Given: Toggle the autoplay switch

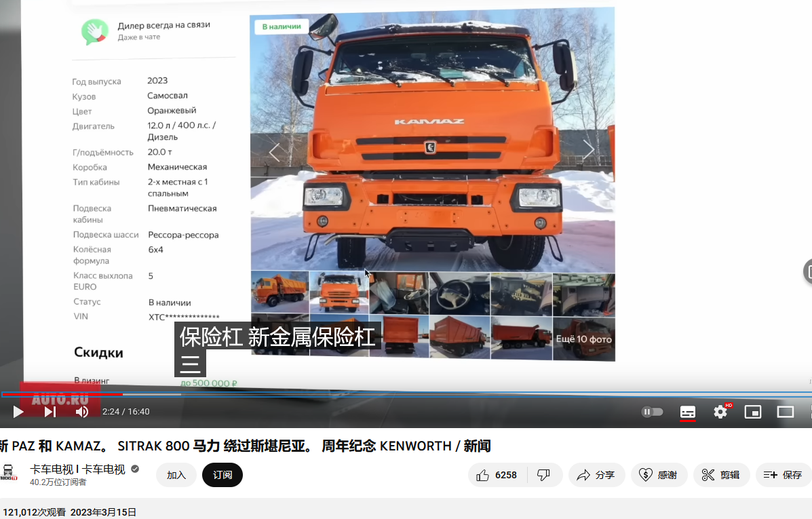Looking at the screenshot, I should [652, 412].
